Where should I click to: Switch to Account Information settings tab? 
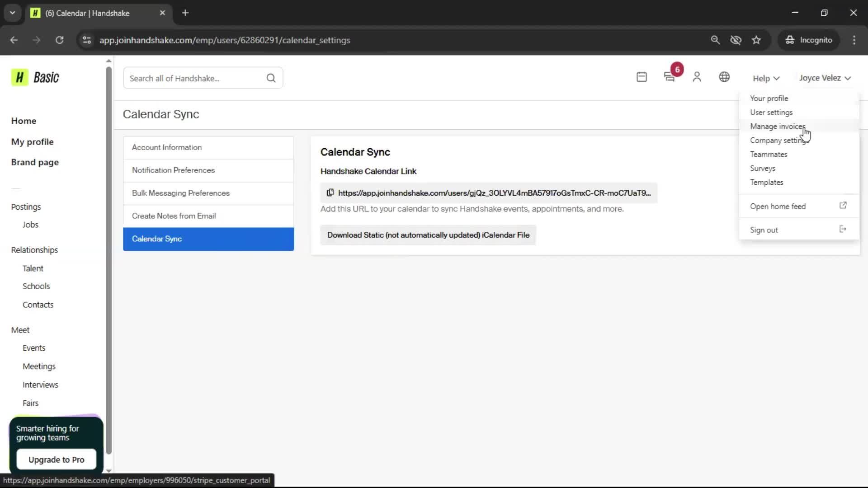click(208, 148)
